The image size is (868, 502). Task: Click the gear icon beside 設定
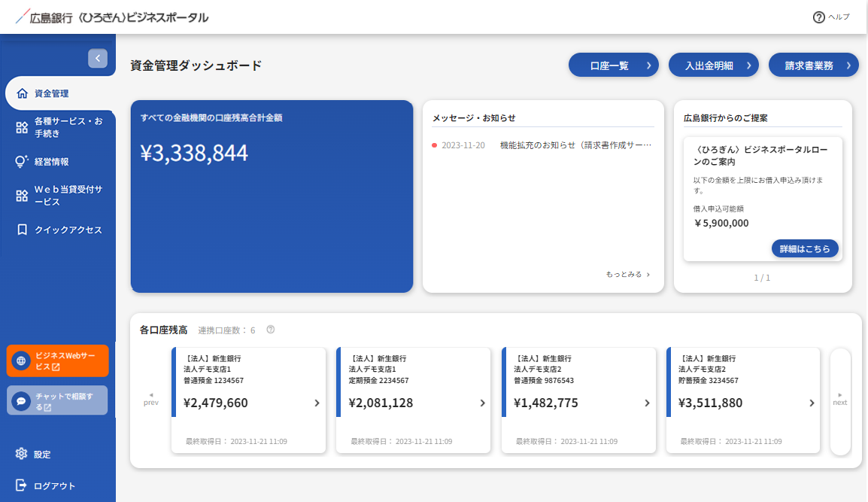coord(21,454)
